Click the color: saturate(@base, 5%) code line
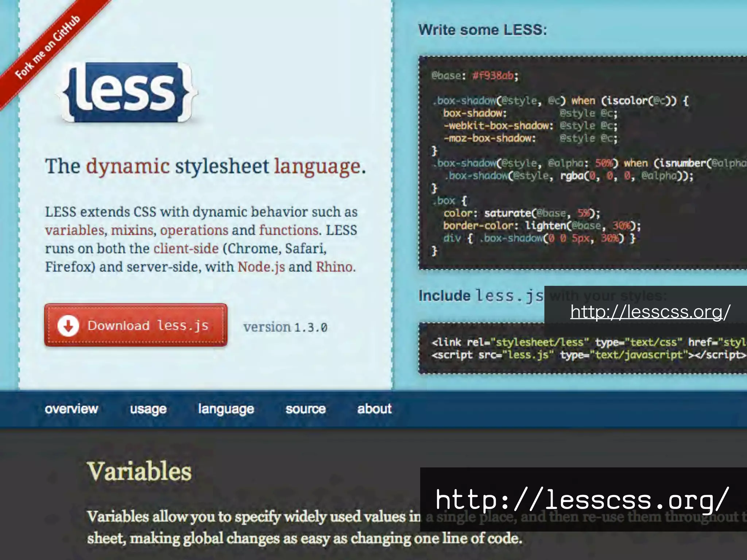This screenshot has width=747, height=560. point(522,213)
